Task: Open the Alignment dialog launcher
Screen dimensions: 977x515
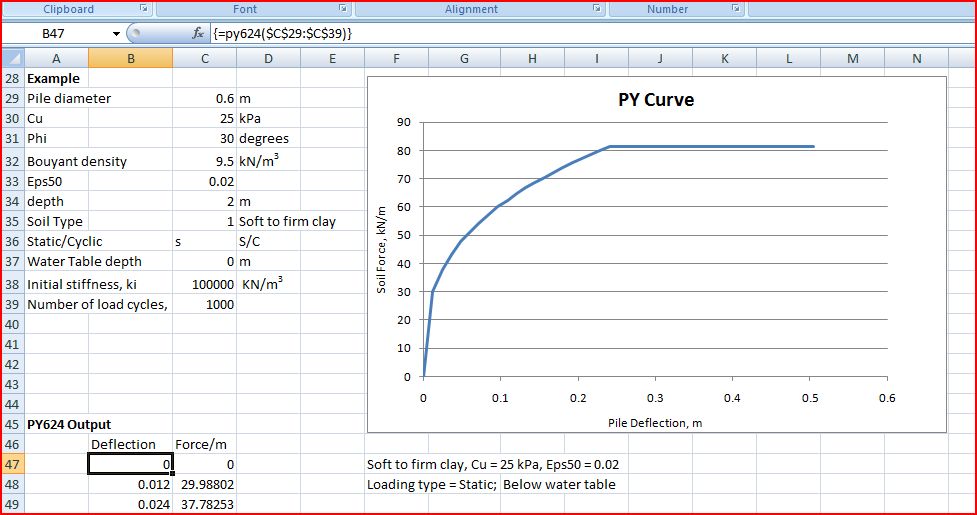Action: (x=598, y=9)
